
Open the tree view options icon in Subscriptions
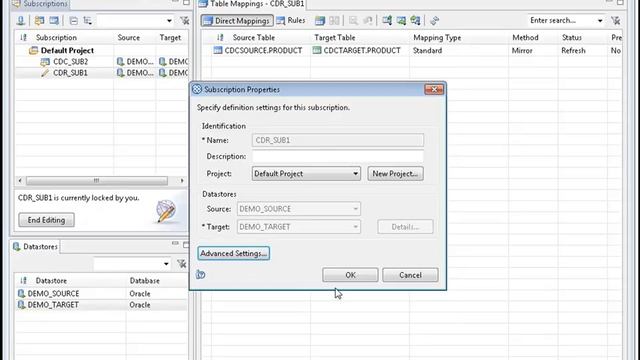[87, 20]
